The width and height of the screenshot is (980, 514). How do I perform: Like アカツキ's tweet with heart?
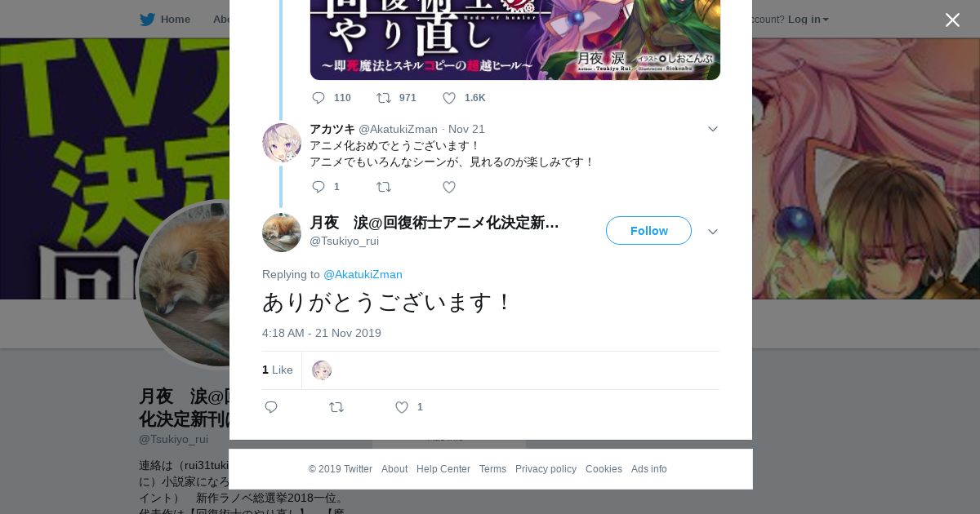[449, 187]
